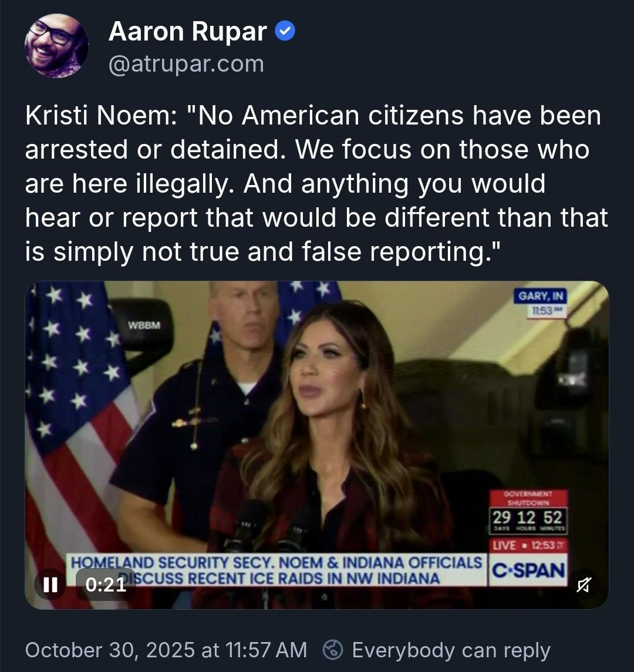Click the 0:21 video time indicator

coord(106,584)
